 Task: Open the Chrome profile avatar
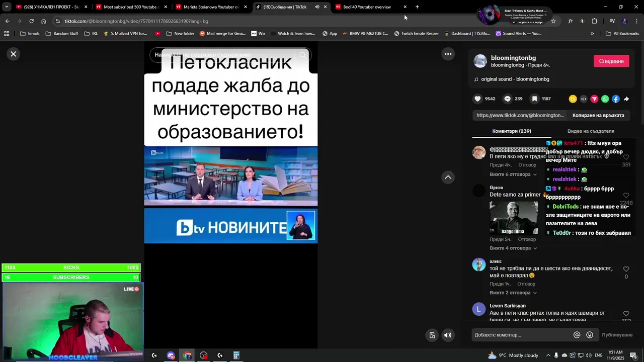click(x=625, y=21)
